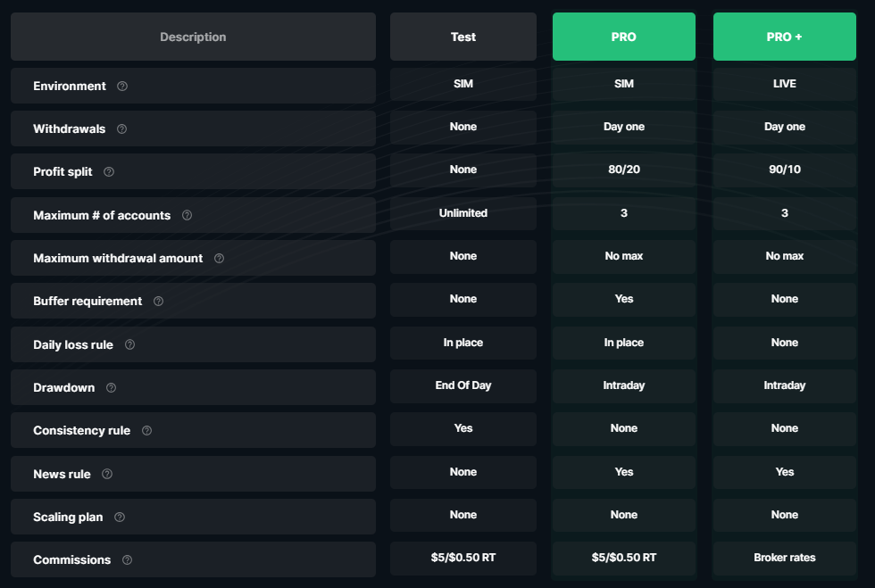Select the Unlimited accounts cell under Test
Screen dimensions: 875x588
tap(462, 213)
